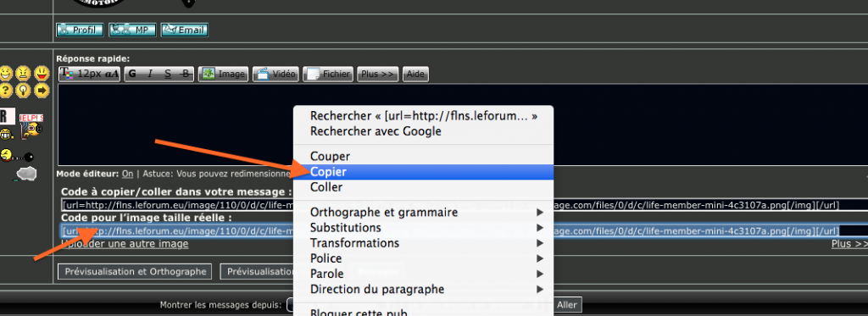The image size is (868, 316).
Task: Insert an image with Image button
Action: click(224, 74)
